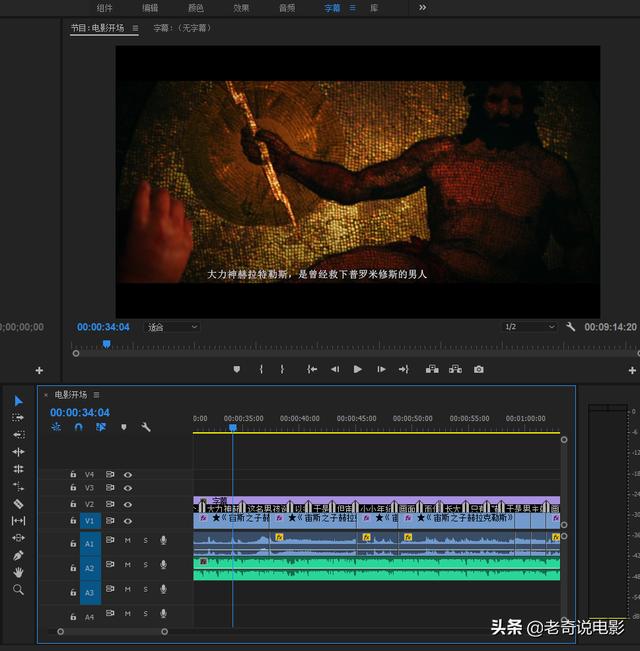The width and height of the screenshot is (640, 651).
Task: Select the Track Select Forward tool
Action: (18, 417)
